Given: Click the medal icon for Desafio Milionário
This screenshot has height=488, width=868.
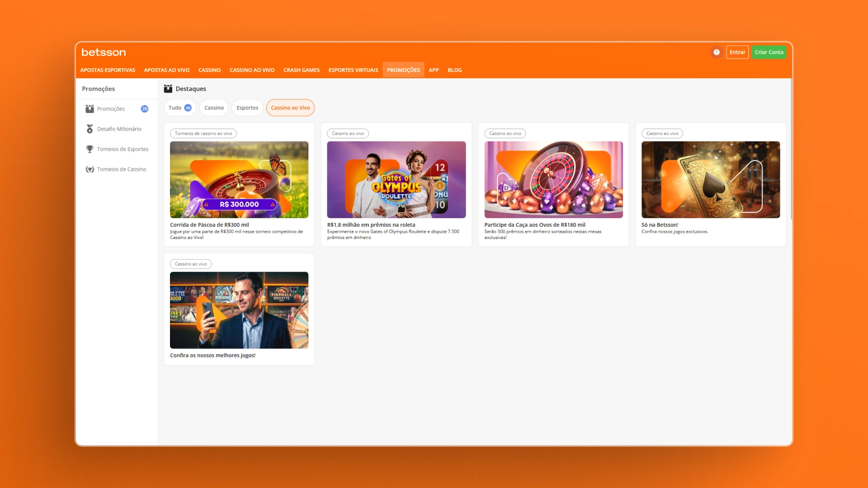Looking at the screenshot, I should (90, 129).
